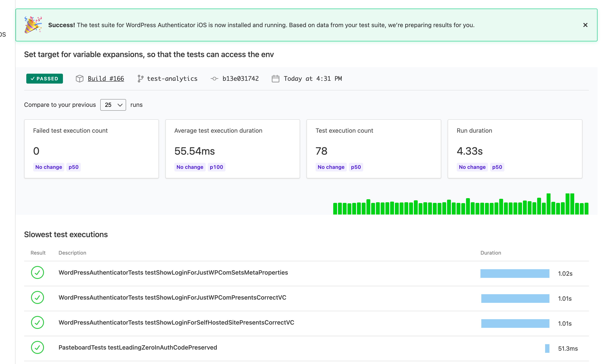Click the Failed test execution count card

[x=91, y=149]
